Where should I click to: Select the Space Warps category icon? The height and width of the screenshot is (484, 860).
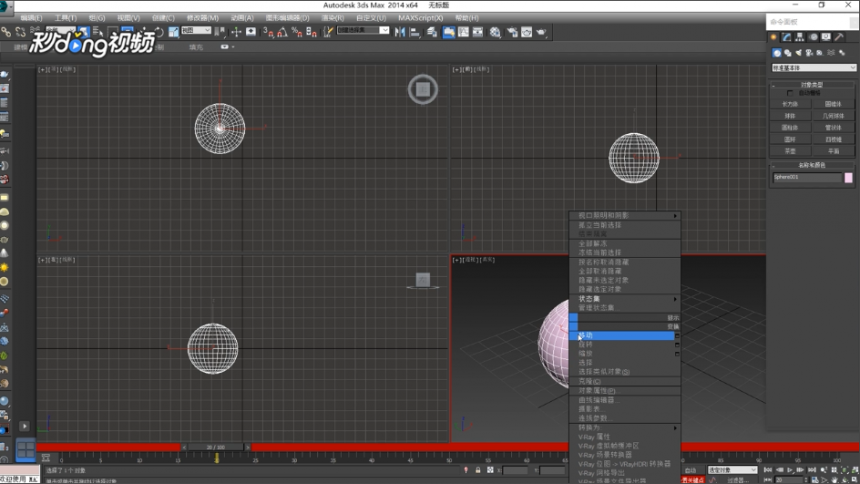pyautogui.click(x=831, y=53)
